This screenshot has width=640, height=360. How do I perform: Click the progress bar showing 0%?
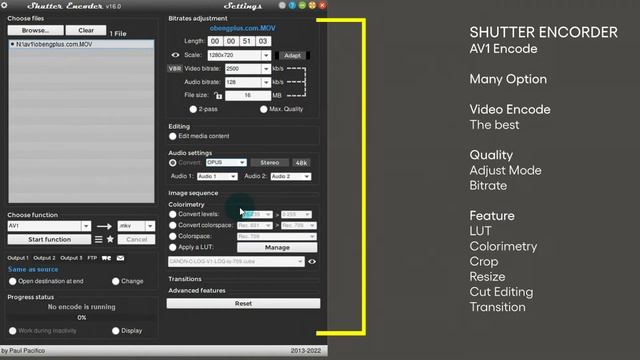coord(82,318)
